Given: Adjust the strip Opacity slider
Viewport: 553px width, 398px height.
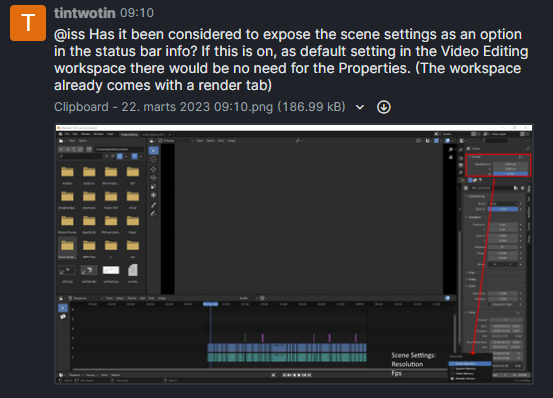Looking at the screenshot, I should [503, 209].
